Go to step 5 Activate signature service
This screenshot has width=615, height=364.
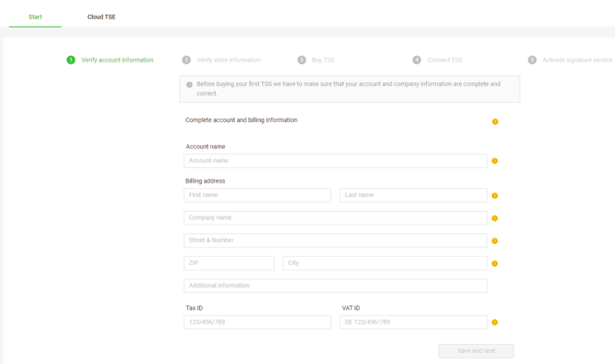coord(570,60)
